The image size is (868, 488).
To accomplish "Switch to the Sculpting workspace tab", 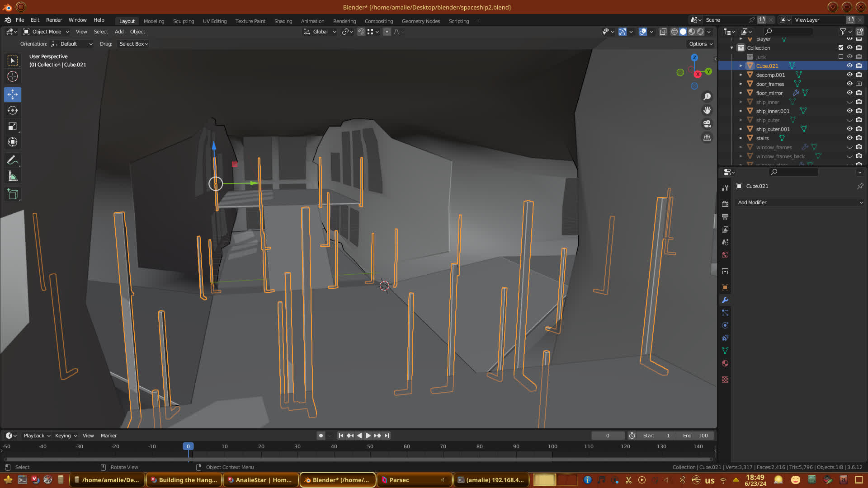I will click(183, 21).
